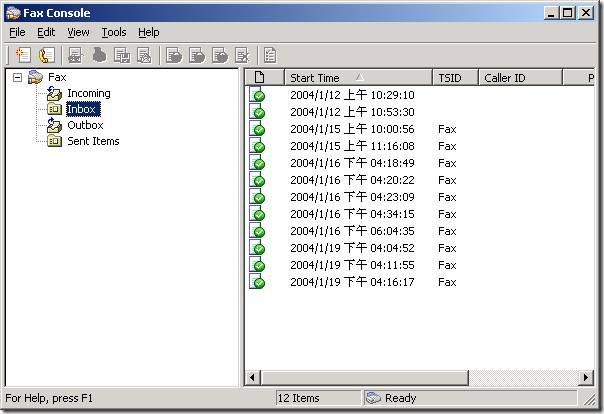The width and height of the screenshot is (604, 414).
Task: Click the horizontal scrollbar left arrow
Action: pyautogui.click(x=253, y=377)
